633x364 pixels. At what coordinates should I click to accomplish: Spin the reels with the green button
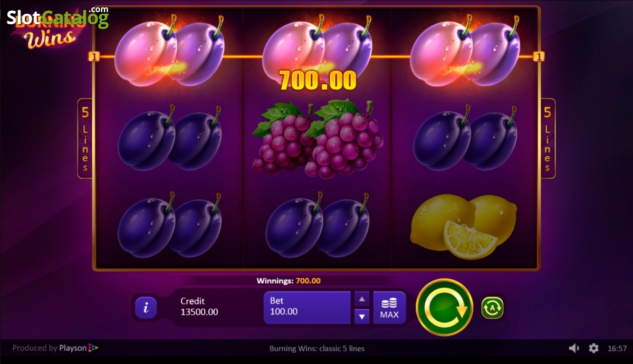[x=444, y=308]
